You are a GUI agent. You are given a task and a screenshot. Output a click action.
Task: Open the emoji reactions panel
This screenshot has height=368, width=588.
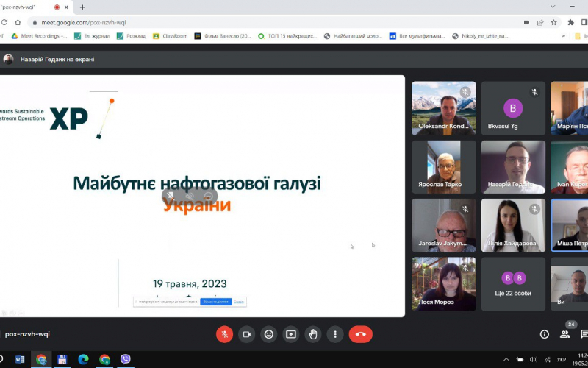coord(268,334)
